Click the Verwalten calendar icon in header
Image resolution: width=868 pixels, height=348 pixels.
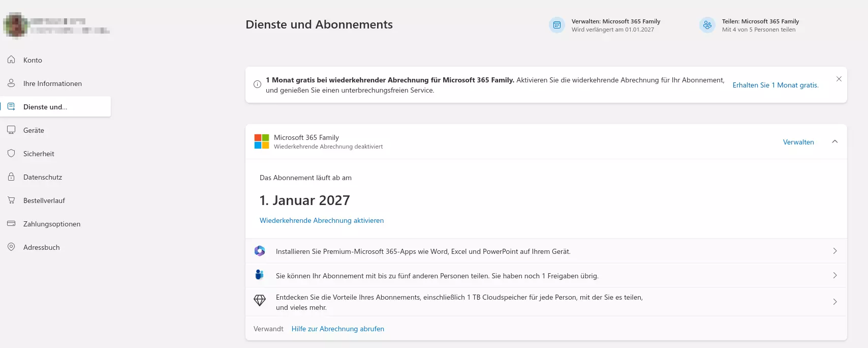[557, 25]
